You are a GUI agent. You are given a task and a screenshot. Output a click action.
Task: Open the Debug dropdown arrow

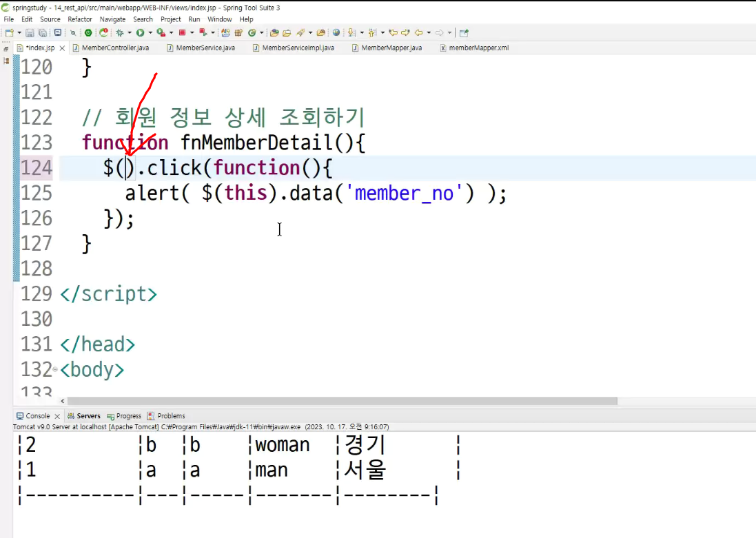click(x=129, y=33)
